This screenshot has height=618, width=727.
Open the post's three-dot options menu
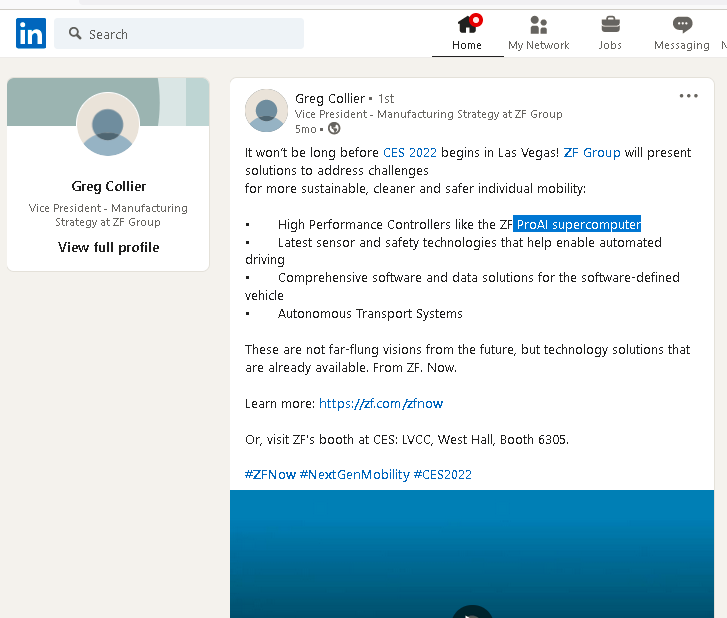[x=688, y=96]
